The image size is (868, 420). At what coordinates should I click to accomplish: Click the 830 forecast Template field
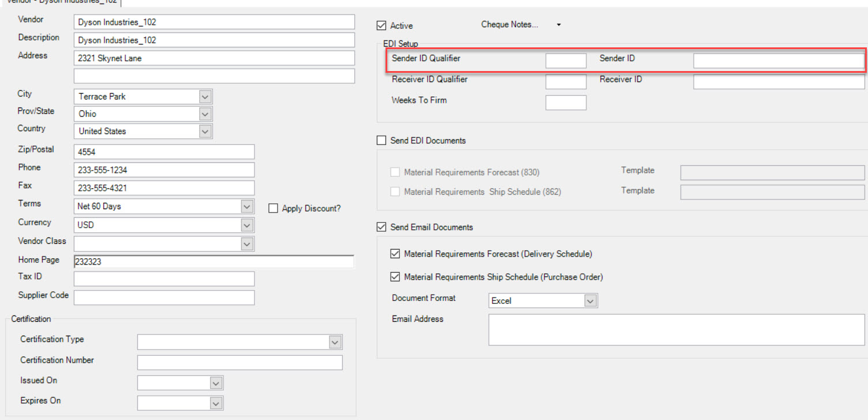pyautogui.click(x=773, y=173)
